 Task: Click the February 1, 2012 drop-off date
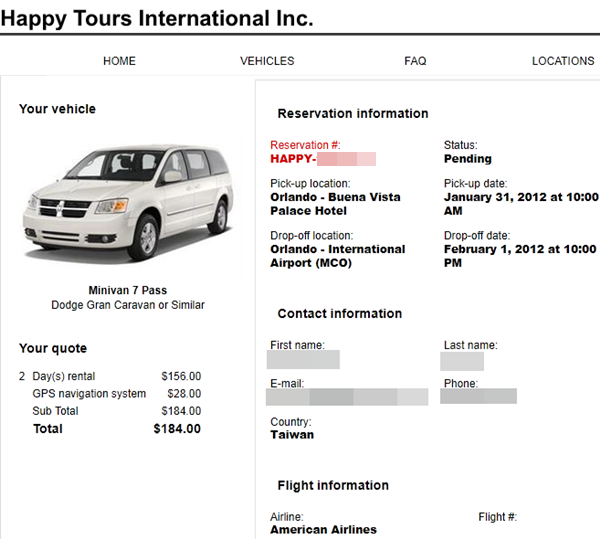(x=520, y=256)
